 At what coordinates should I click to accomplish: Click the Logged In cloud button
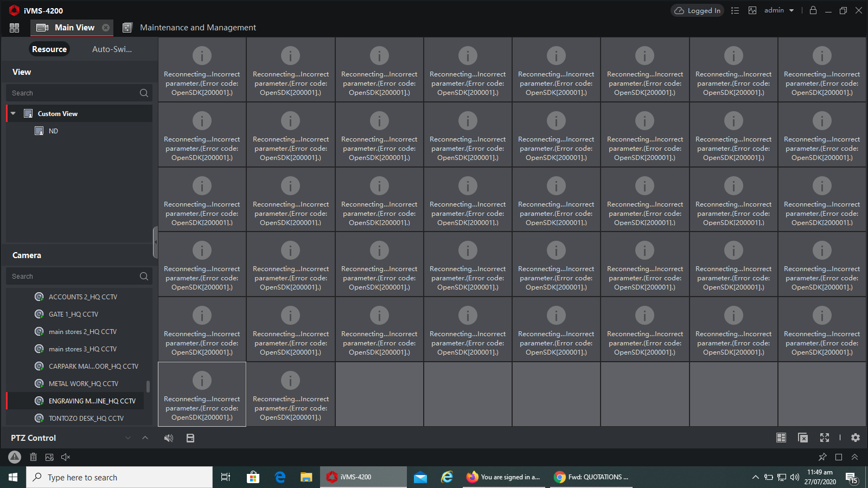[697, 10]
